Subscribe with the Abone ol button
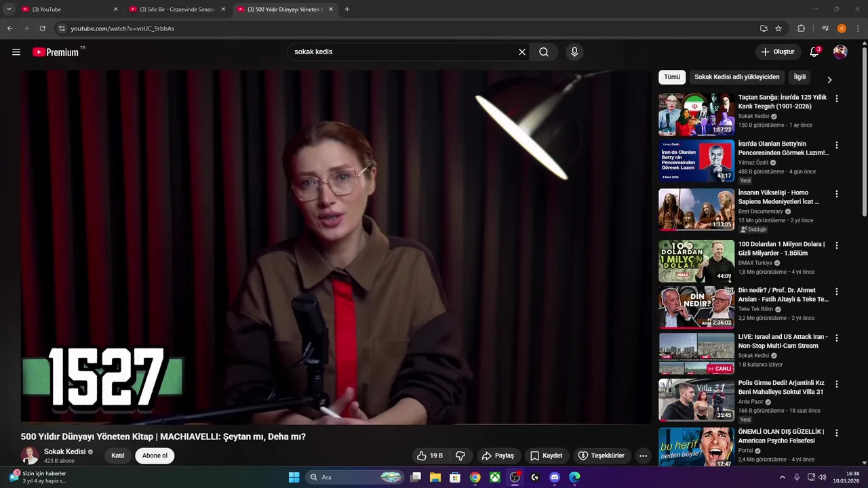This screenshot has width=868, height=488. (x=155, y=455)
